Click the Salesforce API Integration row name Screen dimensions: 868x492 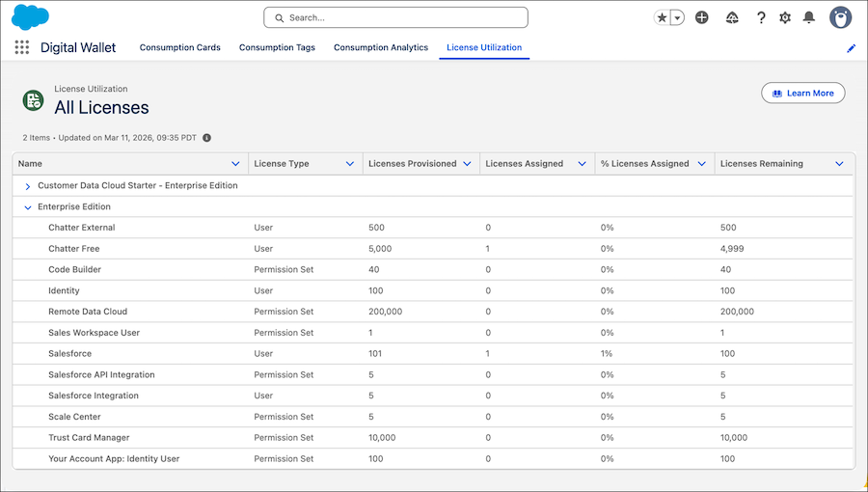click(101, 374)
